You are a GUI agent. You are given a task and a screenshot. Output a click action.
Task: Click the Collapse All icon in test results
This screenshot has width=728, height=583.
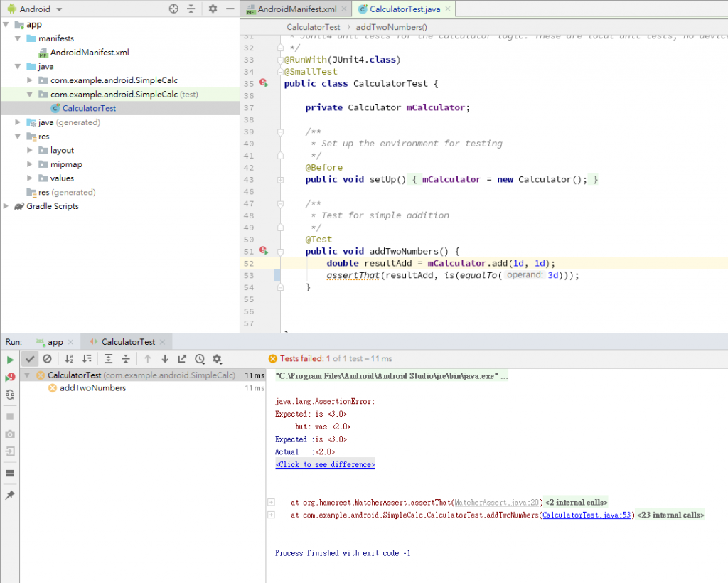[125, 359]
